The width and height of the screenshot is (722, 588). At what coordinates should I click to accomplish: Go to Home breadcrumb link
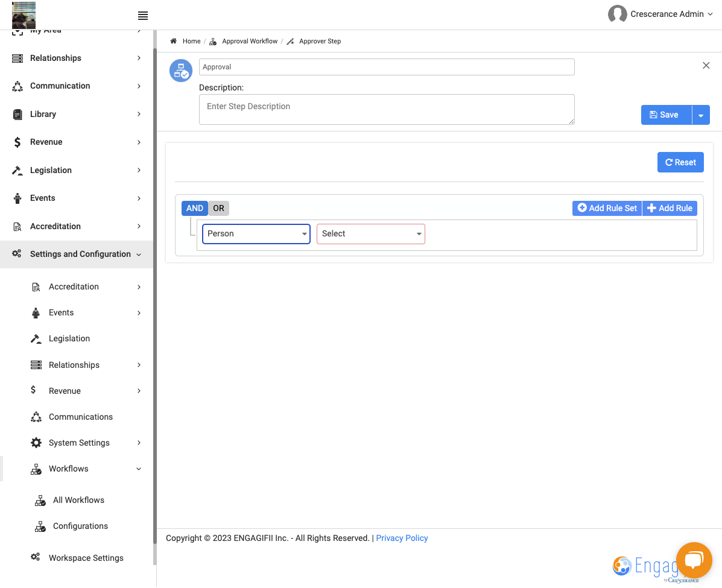pyautogui.click(x=192, y=41)
